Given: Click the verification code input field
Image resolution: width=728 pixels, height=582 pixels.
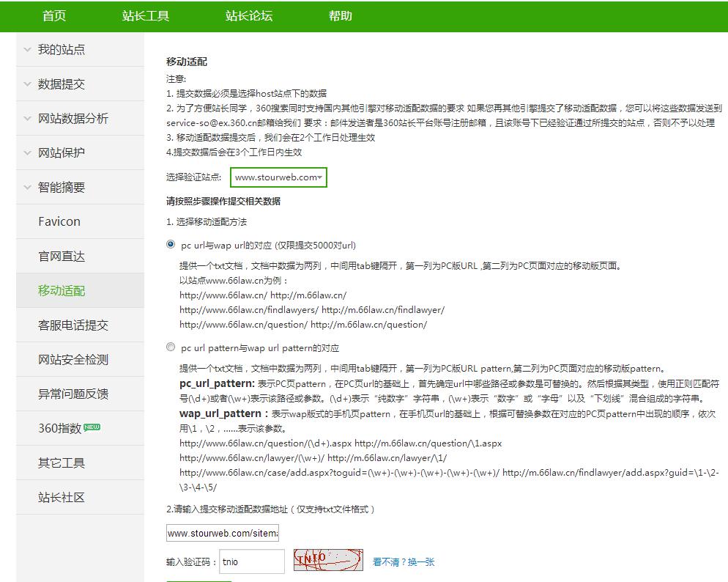Looking at the screenshot, I should [x=252, y=560].
